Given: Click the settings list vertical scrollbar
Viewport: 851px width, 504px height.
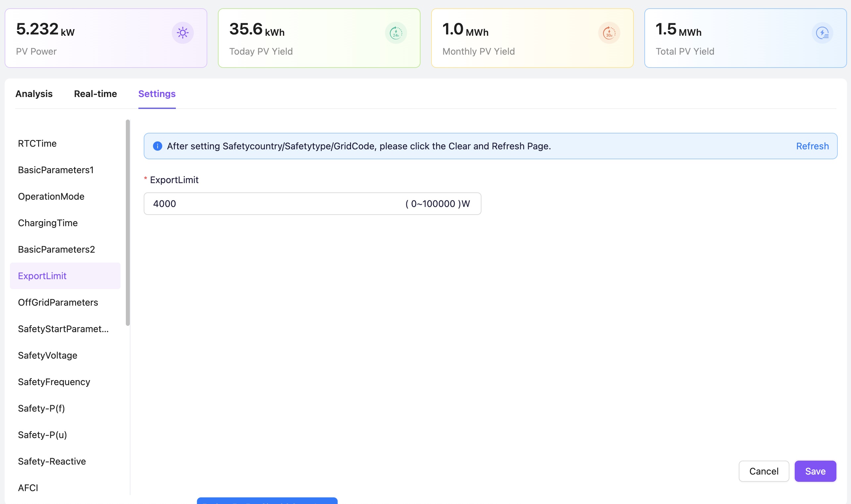Looking at the screenshot, I should pos(128,223).
